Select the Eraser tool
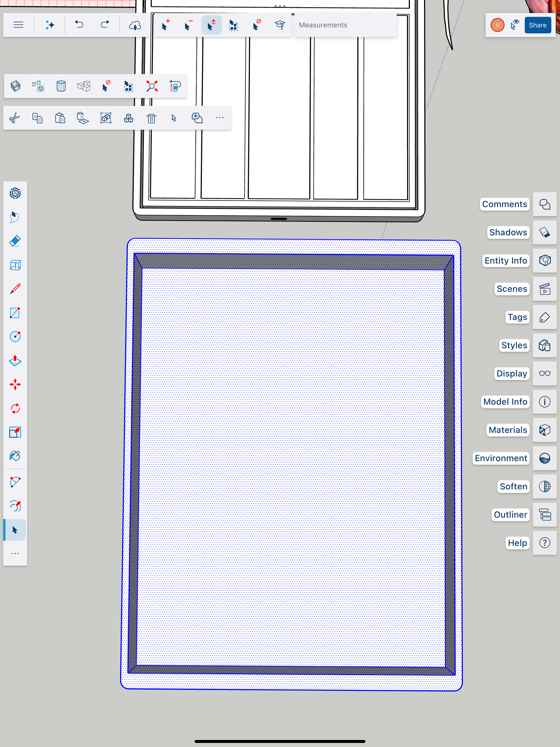Viewport: 560px width, 747px height. pyautogui.click(x=15, y=241)
